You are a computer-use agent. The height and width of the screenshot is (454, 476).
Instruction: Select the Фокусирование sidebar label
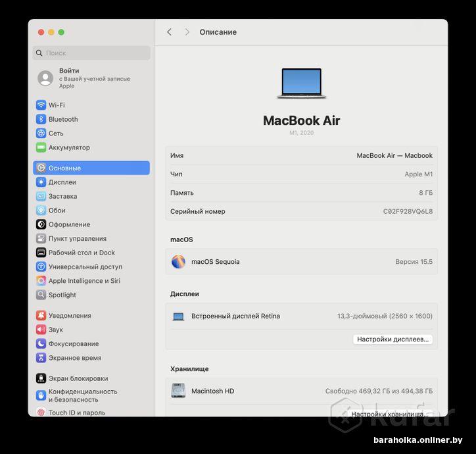(74, 343)
